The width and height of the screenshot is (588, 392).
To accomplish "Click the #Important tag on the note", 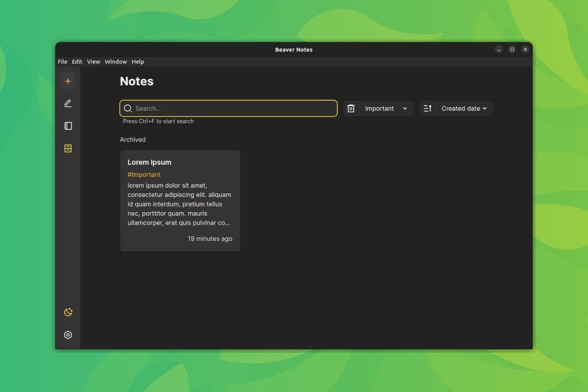I will [x=144, y=174].
